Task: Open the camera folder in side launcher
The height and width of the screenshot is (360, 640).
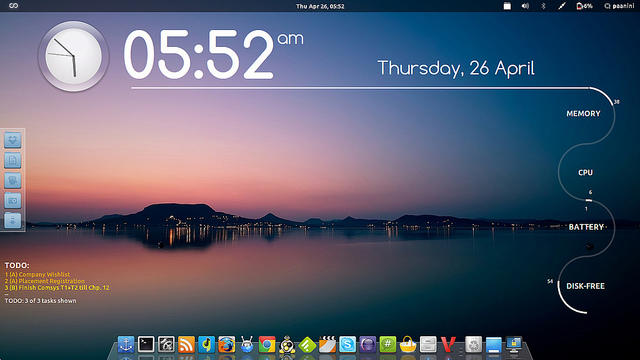Action: (x=13, y=200)
